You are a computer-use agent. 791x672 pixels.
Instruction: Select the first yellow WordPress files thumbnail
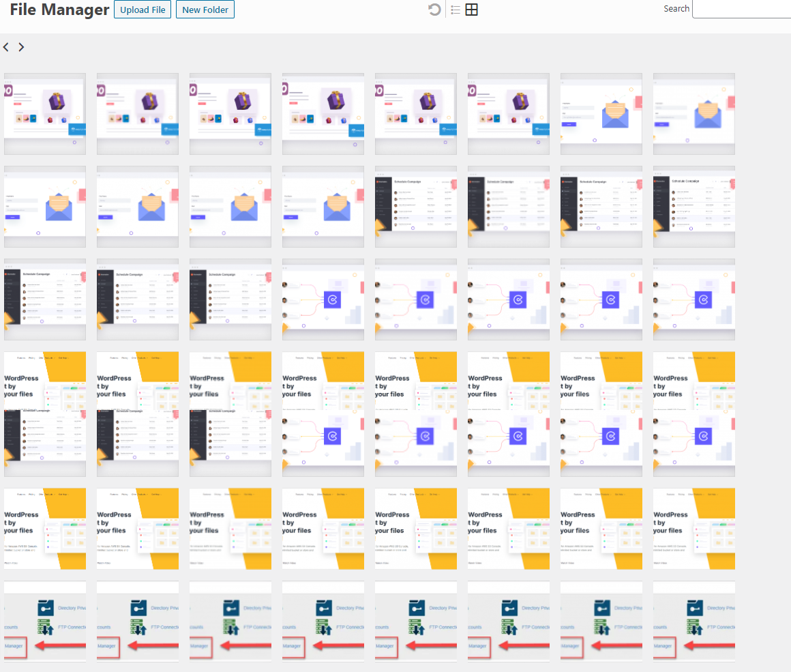tap(44, 413)
